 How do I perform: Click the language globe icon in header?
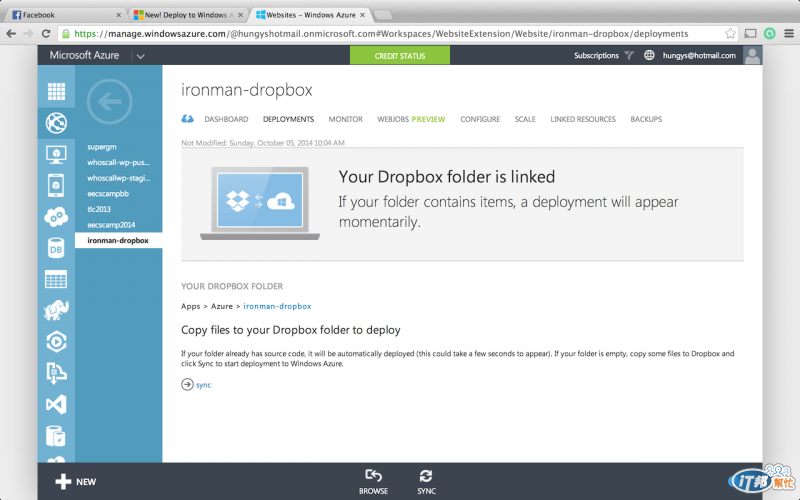click(x=649, y=55)
